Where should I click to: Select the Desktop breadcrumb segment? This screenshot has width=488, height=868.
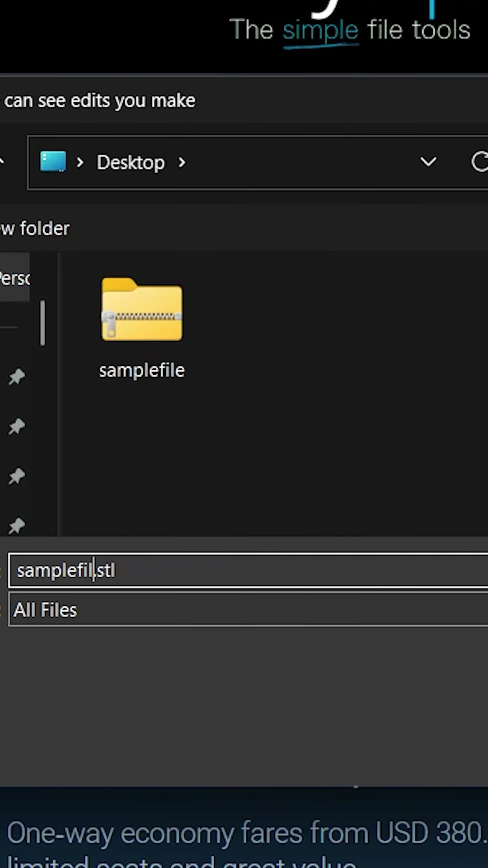click(x=131, y=162)
